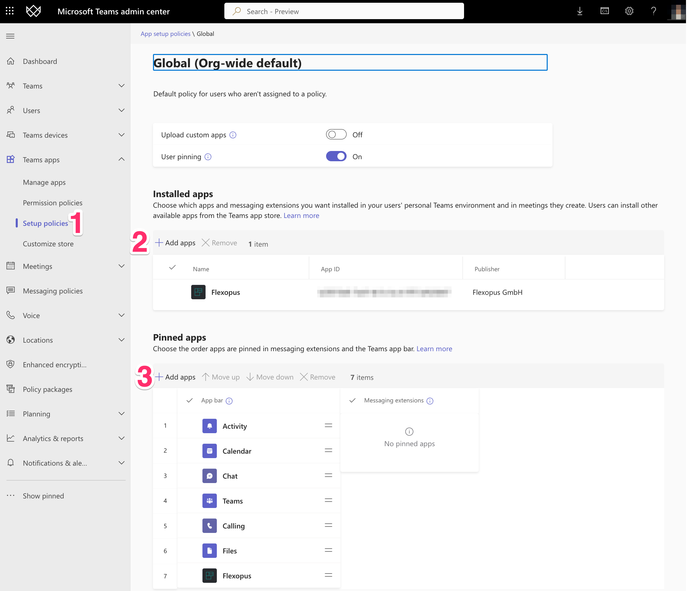Select Setup policies in sidebar
Screen dimensions: 700x591
coord(45,223)
